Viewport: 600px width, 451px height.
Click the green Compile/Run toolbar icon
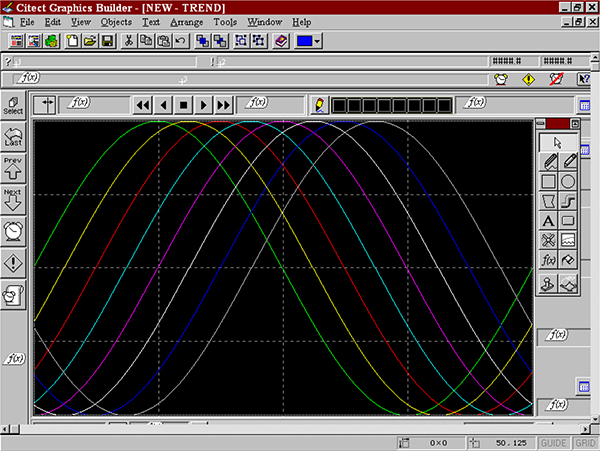pyautogui.click(x=52, y=41)
